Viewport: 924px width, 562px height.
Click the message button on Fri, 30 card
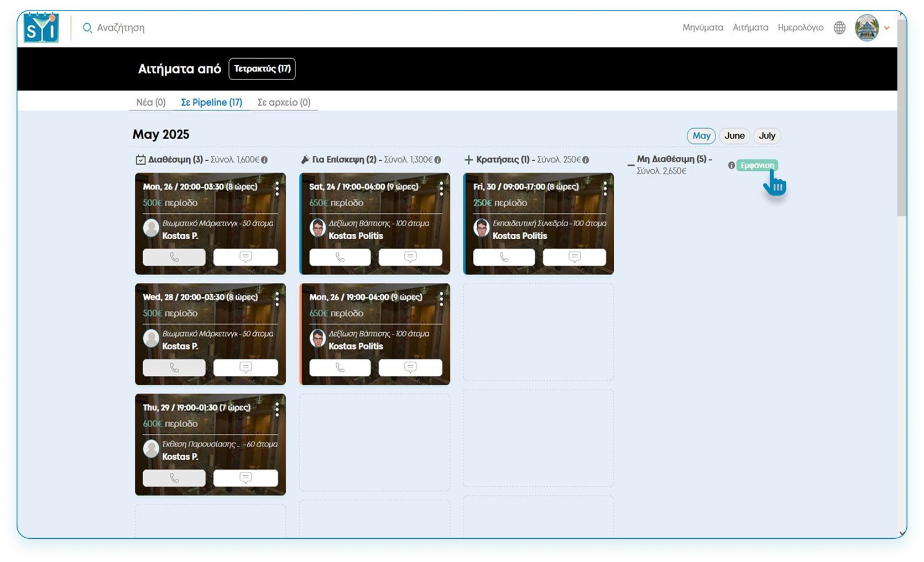574,257
